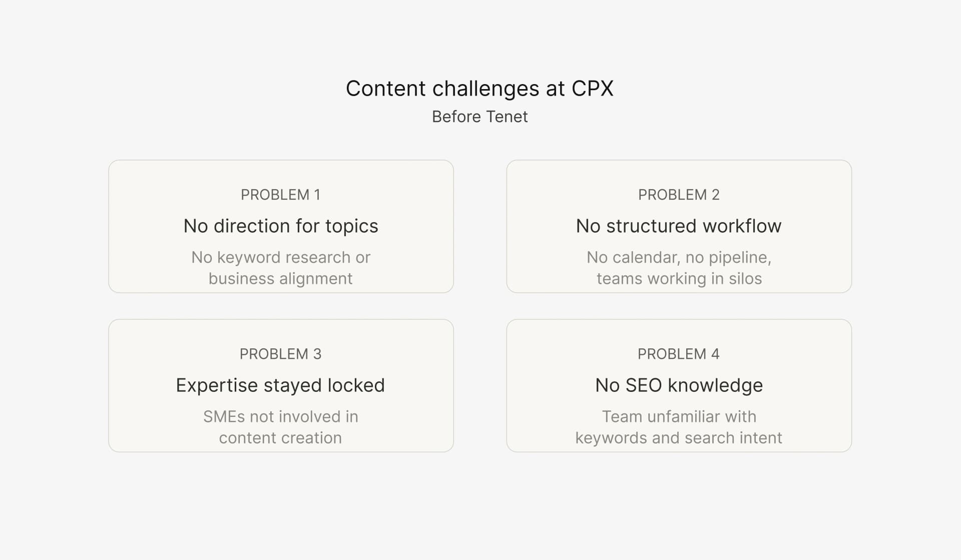Select the 'content creation' text line
The image size is (961, 560).
pyautogui.click(x=280, y=438)
